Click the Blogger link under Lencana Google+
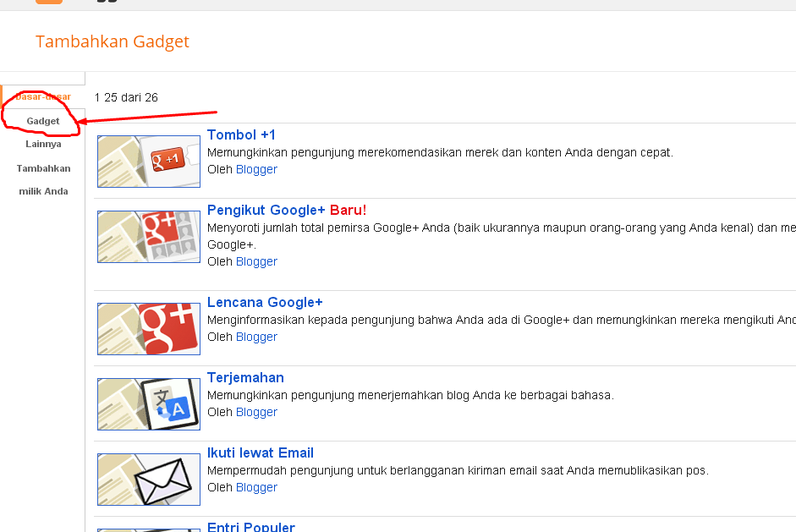This screenshot has height=532, width=796. tap(256, 337)
